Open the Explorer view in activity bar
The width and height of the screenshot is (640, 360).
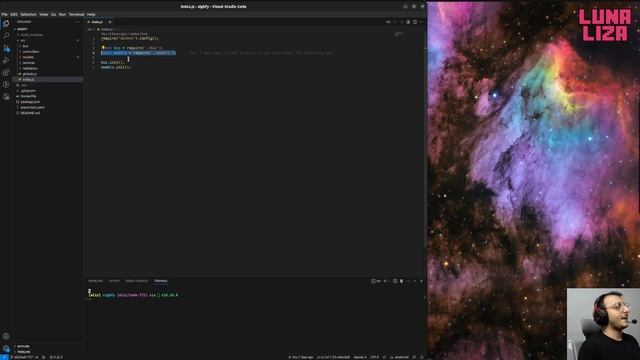[6, 24]
